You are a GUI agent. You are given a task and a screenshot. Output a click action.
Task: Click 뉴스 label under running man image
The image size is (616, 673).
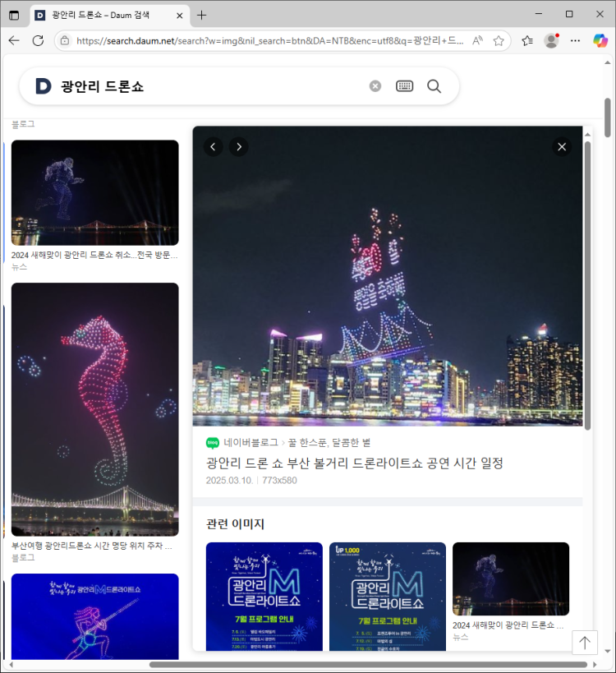pyautogui.click(x=20, y=266)
